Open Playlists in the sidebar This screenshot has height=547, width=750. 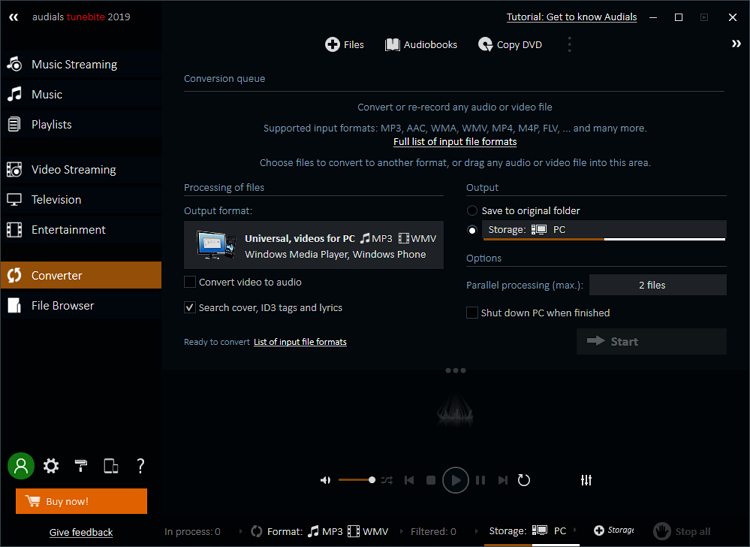(81, 124)
